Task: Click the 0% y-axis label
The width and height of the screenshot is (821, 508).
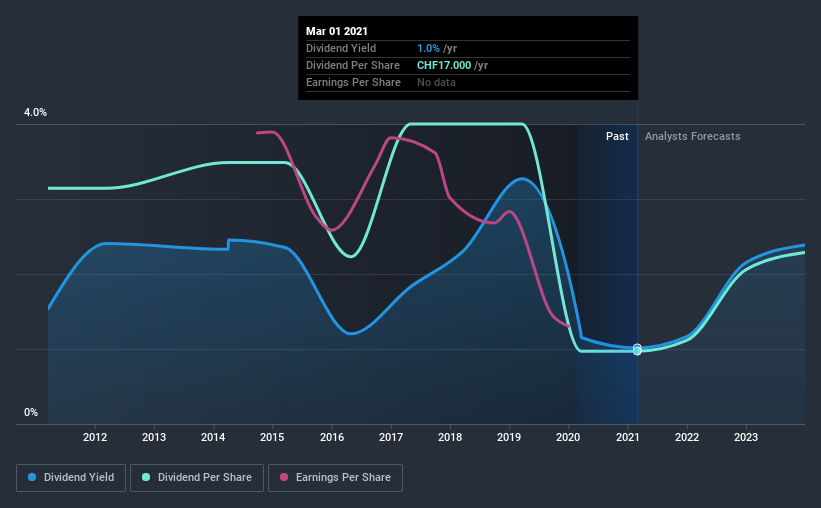Action: pyautogui.click(x=31, y=412)
